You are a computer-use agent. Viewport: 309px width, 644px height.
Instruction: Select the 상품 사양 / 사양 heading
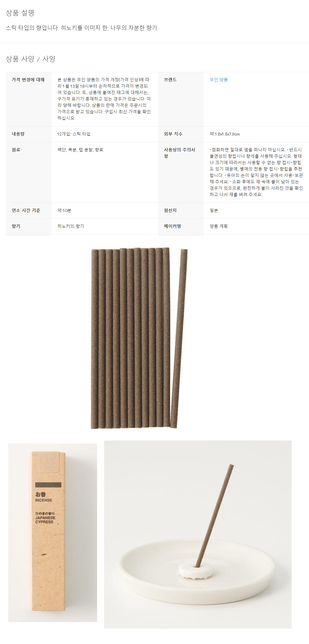click(x=30, y=59)
